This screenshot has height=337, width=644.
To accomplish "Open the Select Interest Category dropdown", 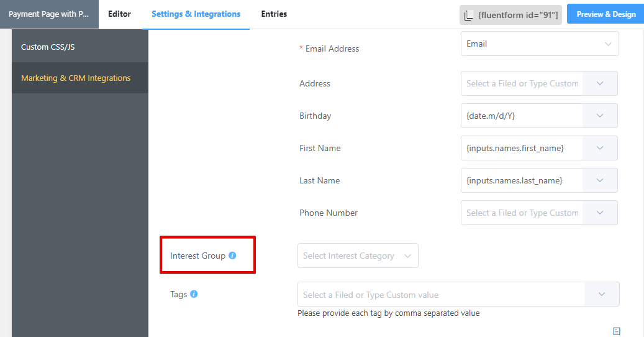I will point(358,256).
